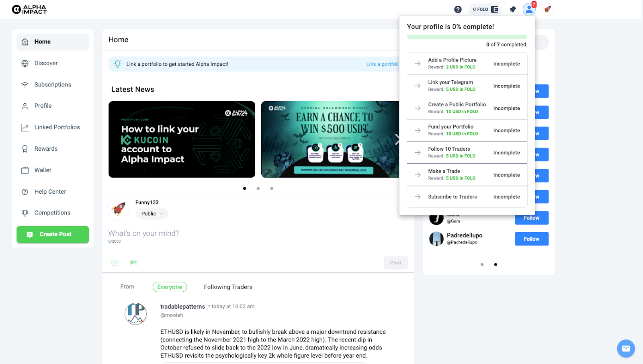Viewport: 643px width, 364px height.
Task: Select the Everyone feed filter
Action: pos(170,287)
